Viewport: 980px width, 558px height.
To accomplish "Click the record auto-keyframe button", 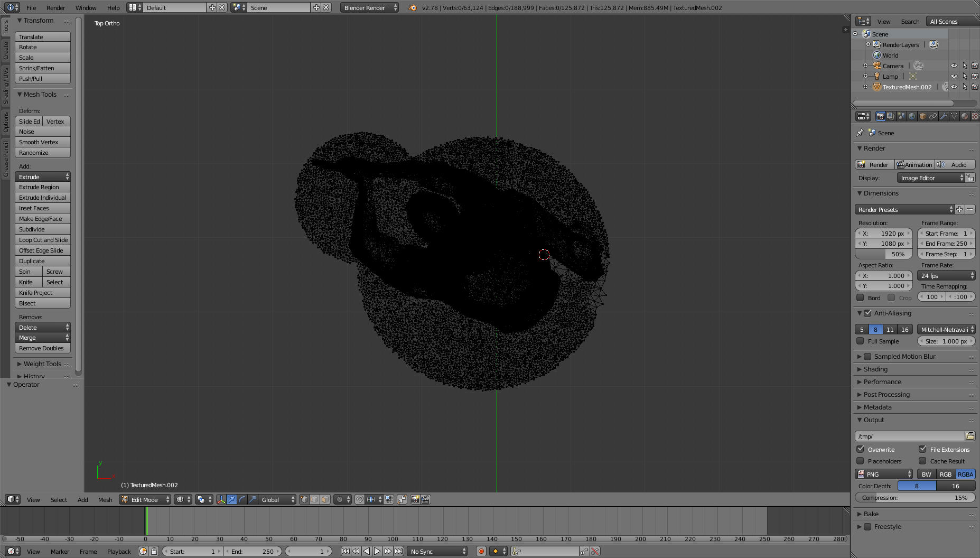I will (x=481, y=551).
